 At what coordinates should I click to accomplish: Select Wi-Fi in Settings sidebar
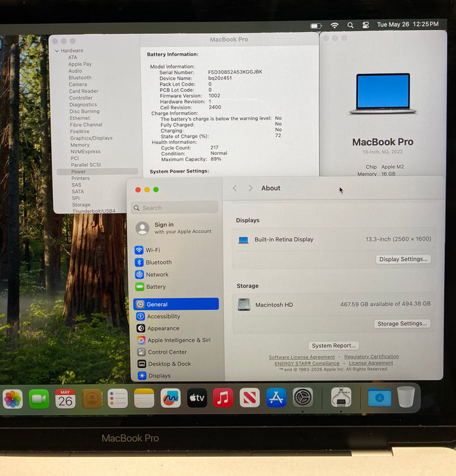click(x=176, y=250)
